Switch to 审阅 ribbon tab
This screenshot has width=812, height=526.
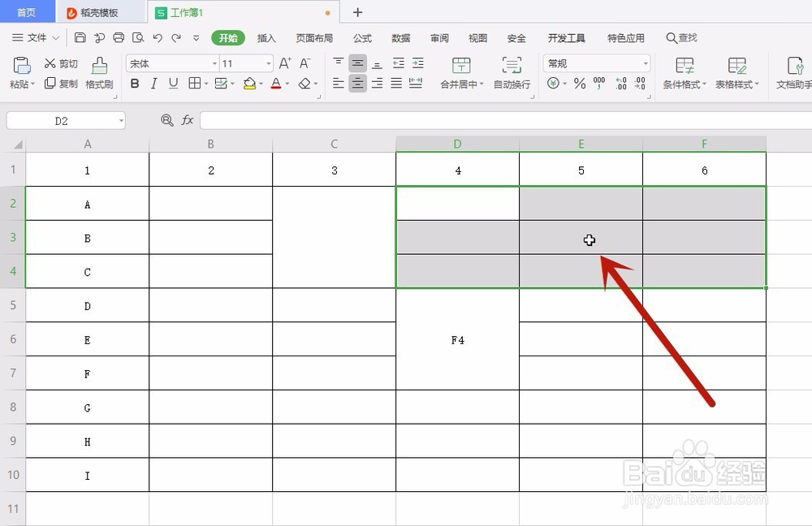[439, 38]
